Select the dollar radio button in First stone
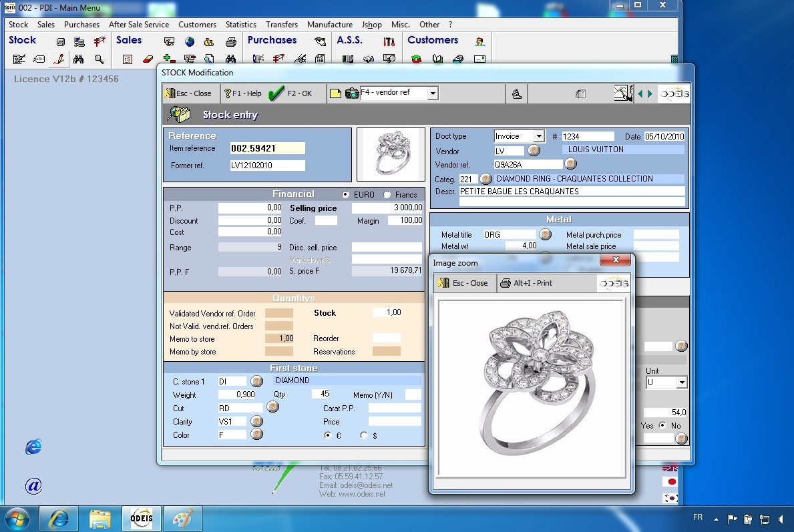Image resolution: width=794 pixels, height=532 pixels. point(364,435)
